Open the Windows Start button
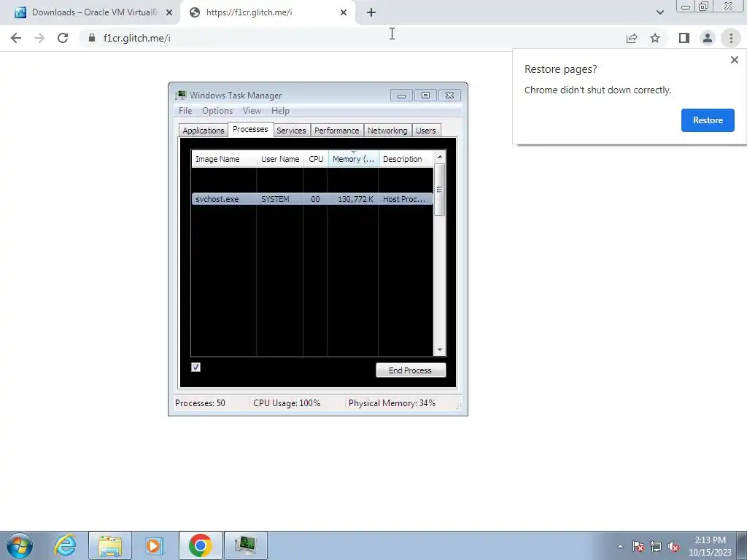 (20, 545)
